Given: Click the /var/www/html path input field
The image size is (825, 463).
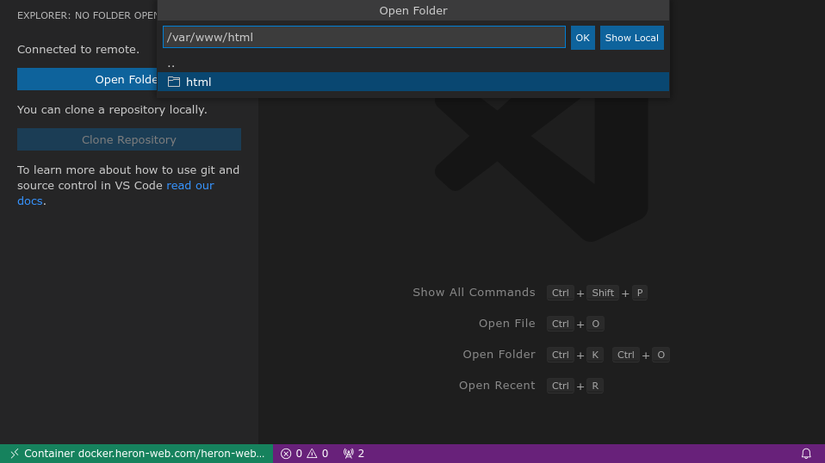Looking at the screenshot, I should point(364,38).
